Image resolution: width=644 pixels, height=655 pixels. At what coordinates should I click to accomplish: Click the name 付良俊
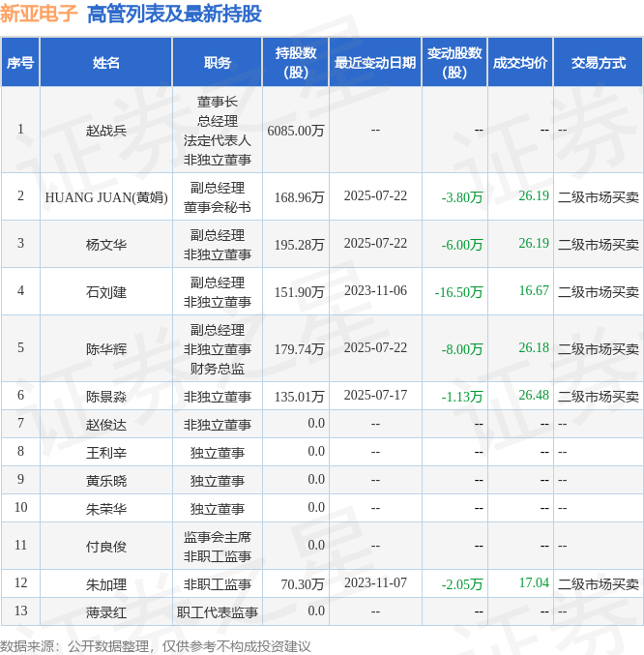[106, 547]
